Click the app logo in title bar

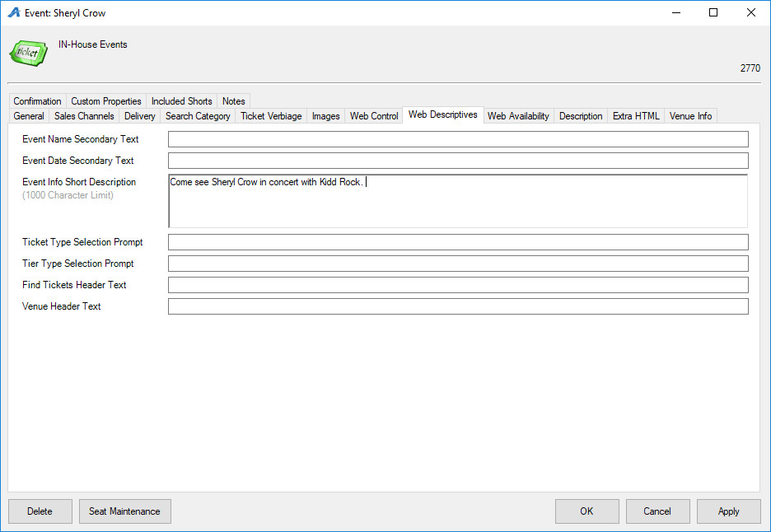tap(14, 12)
